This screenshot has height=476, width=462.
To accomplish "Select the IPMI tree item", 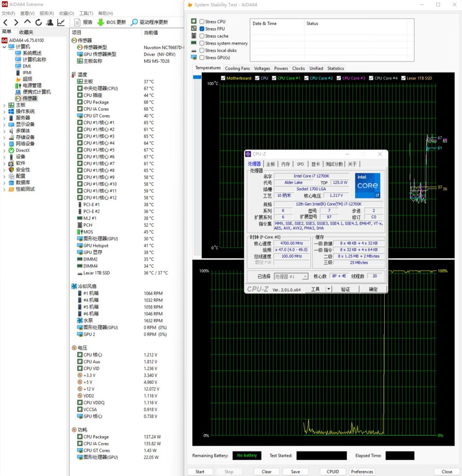I will click(x=23, y=73).
